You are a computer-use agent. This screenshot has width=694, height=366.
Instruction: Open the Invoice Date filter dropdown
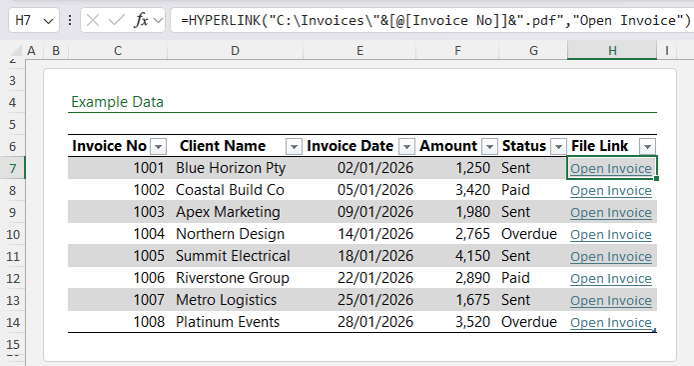click(407, 146)
